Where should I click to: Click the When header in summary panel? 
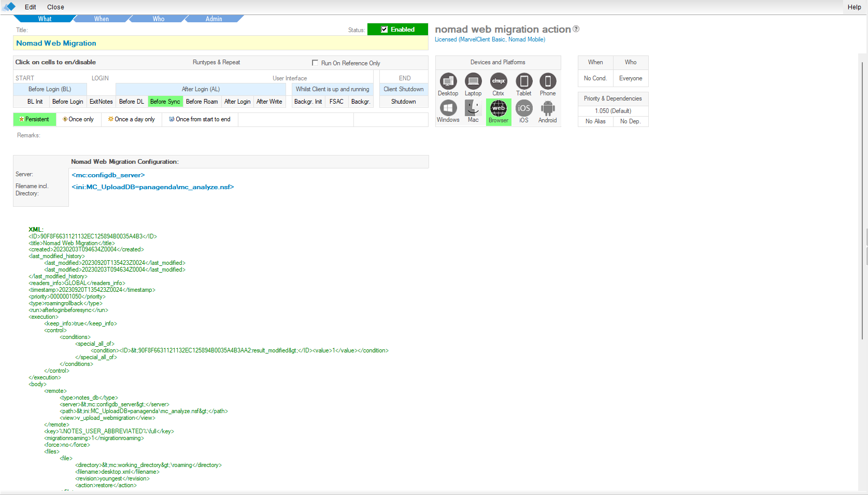[x=595, y=62]
